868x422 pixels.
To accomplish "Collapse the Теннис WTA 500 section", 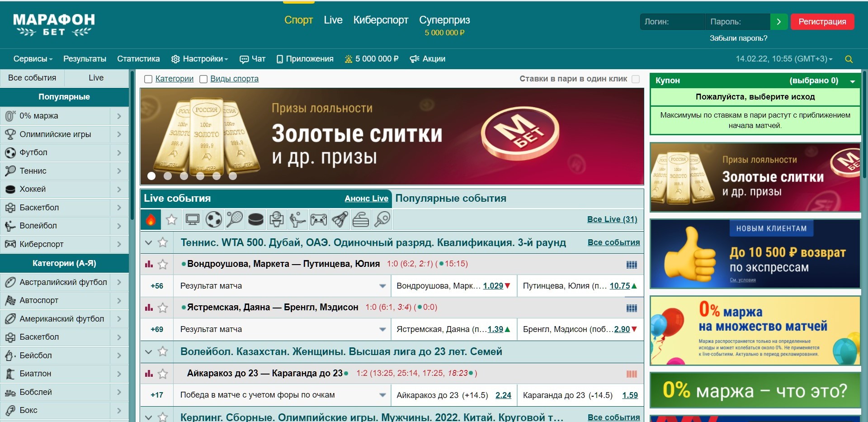I will [148, 242].
